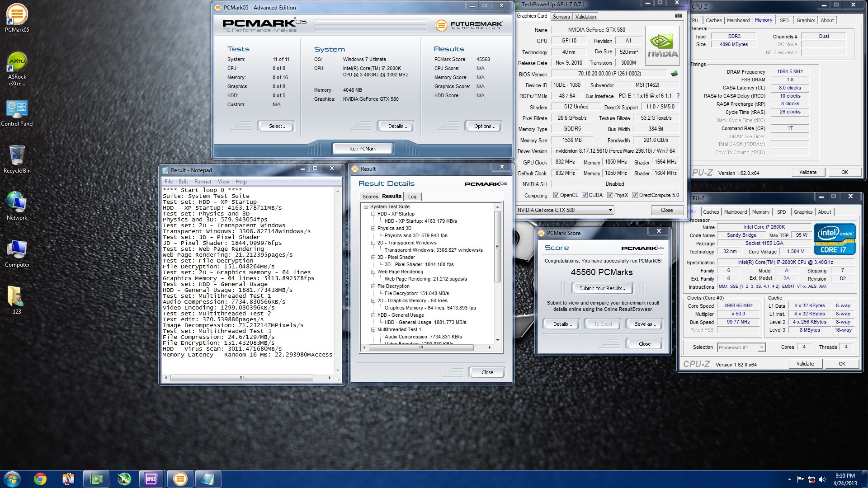Open the Format menu in Notepad

203,182
